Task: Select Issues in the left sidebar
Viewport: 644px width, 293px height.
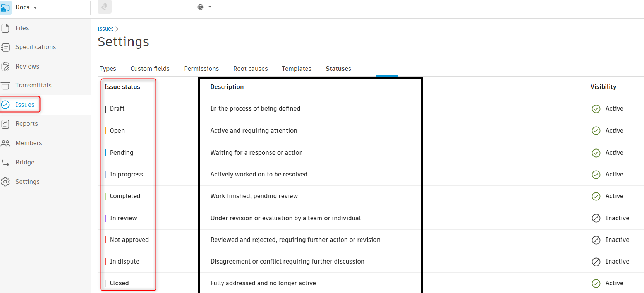Action: [25, 105]
